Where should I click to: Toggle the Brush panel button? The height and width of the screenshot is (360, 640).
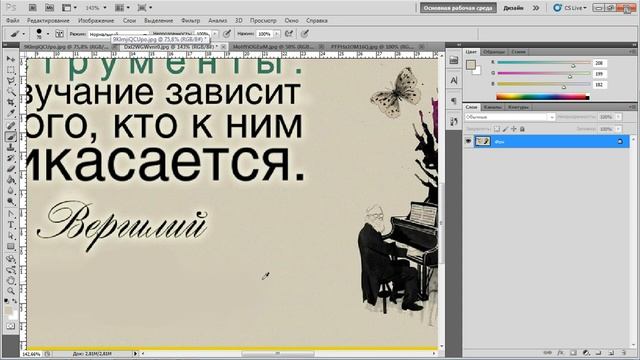(x=60, y=34)
